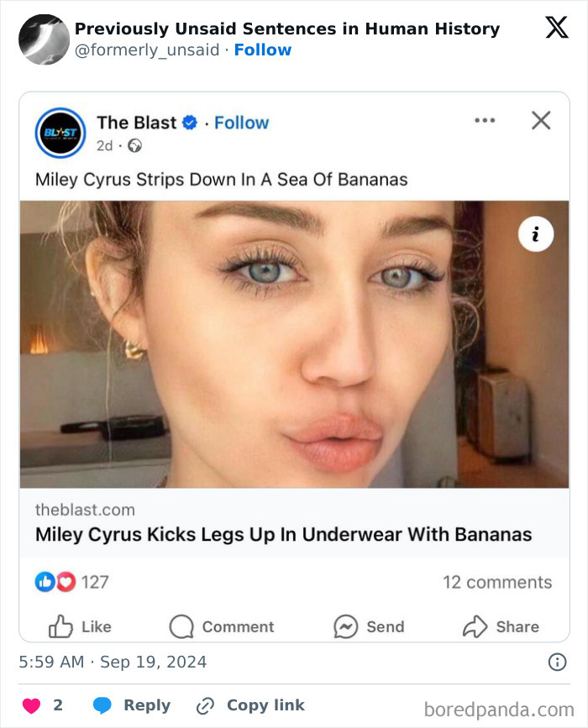
Task: Open photo details via the circular i icon
Action: tap(536, 233)
